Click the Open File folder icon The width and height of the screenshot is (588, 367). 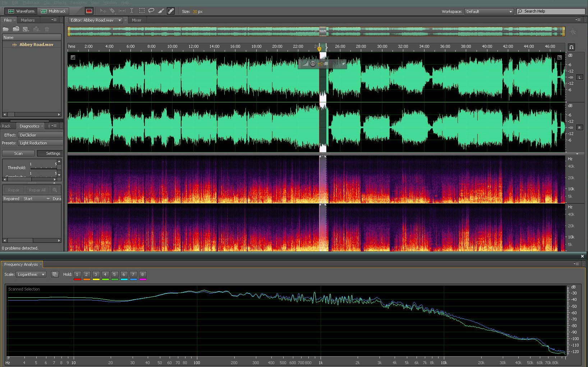[x=6, y=29]
